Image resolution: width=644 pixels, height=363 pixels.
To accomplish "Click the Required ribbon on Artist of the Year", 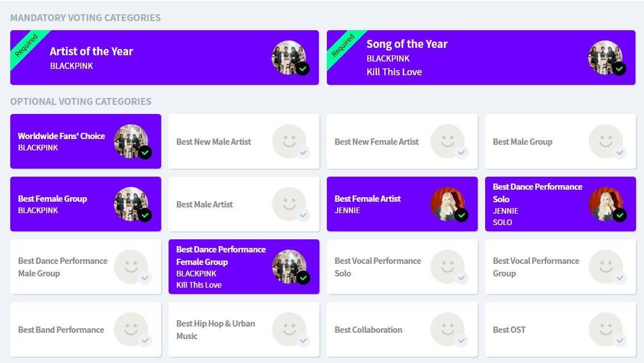I will pos(26,46).
